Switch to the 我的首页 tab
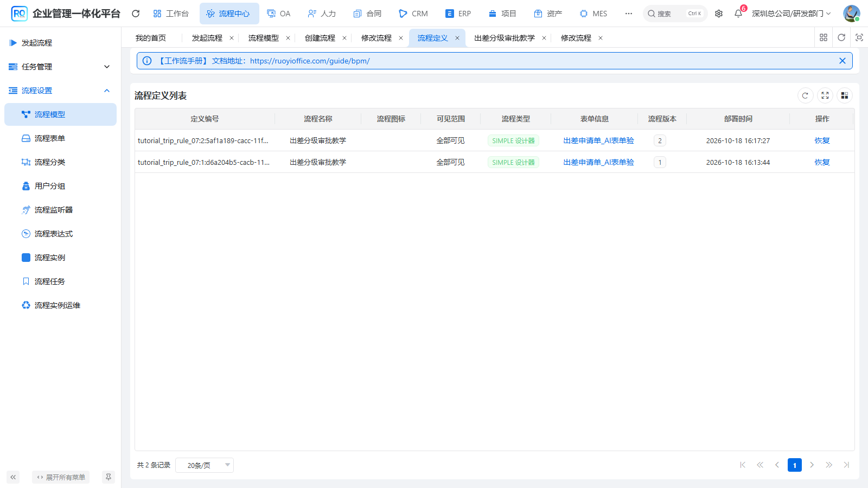The width and height of the screenshot is (868, 488). coord(151,38)
